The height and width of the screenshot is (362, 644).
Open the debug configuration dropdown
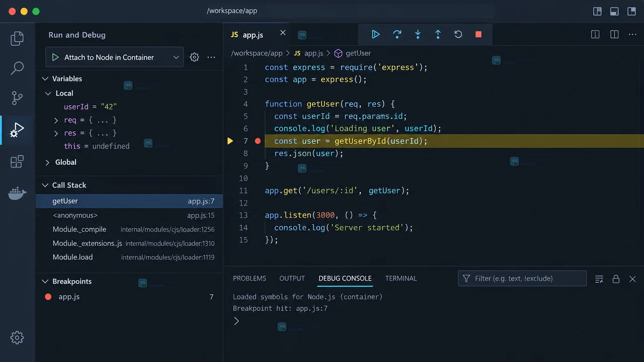(x=115, y=57)
